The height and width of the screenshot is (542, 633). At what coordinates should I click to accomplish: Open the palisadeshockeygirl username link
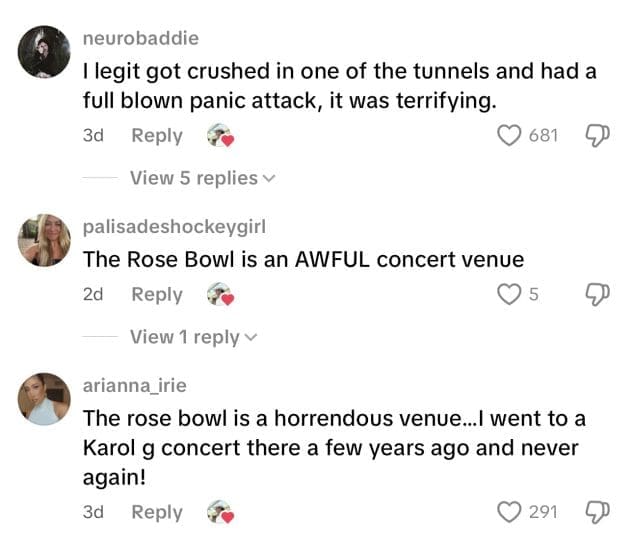[x=174, y=226]
